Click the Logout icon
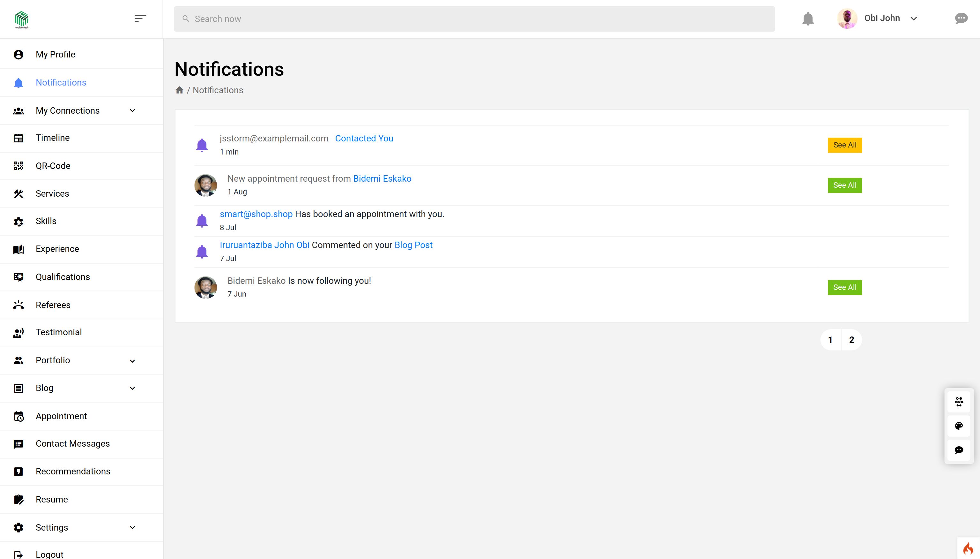The height and width of the screenshot is (559, 980). pos(19,555)
